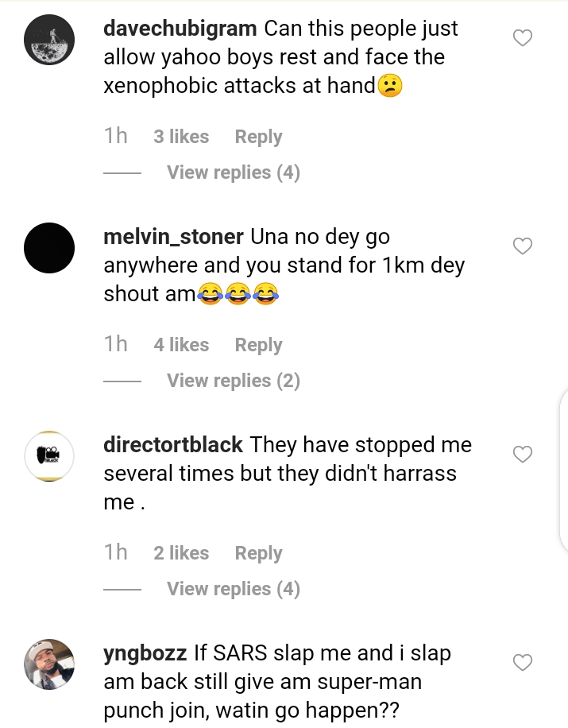
Task: Reply to davechubigram's comment
Action: 258,137
